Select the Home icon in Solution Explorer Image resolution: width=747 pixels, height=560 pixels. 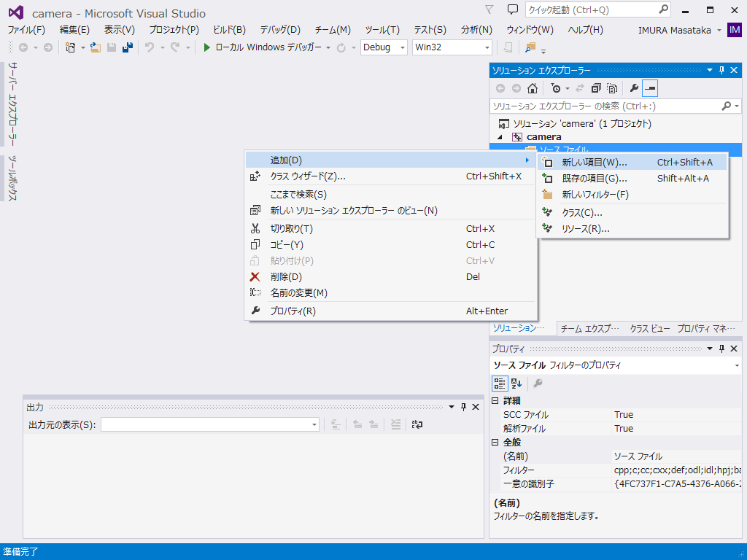pos(533,88)
